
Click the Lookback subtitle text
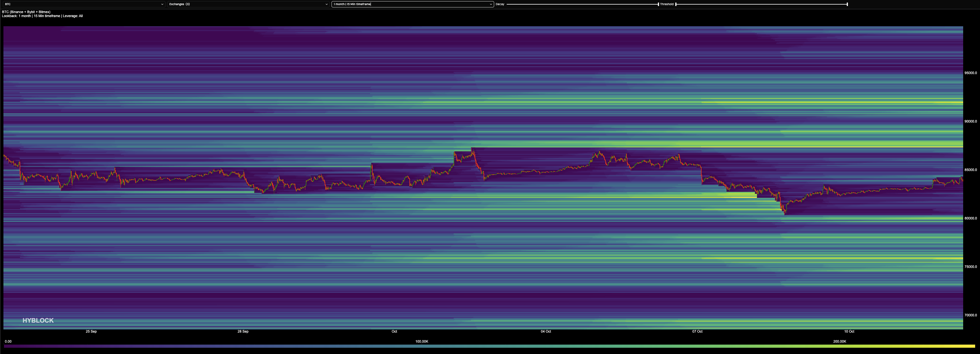coord(42,16)
